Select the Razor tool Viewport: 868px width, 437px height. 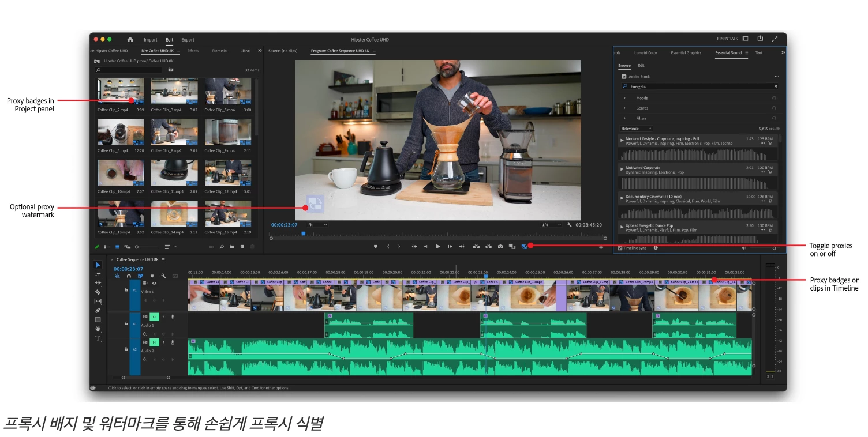pyautogui.click(x=98, y=292)
